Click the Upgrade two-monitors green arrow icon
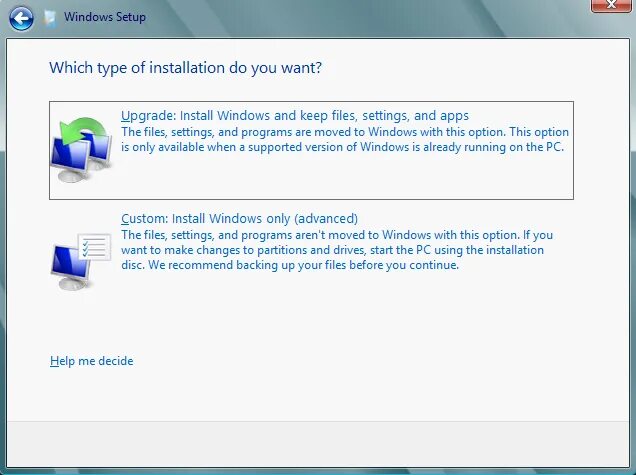Screen dimensions: 636x475 point(82,150)
